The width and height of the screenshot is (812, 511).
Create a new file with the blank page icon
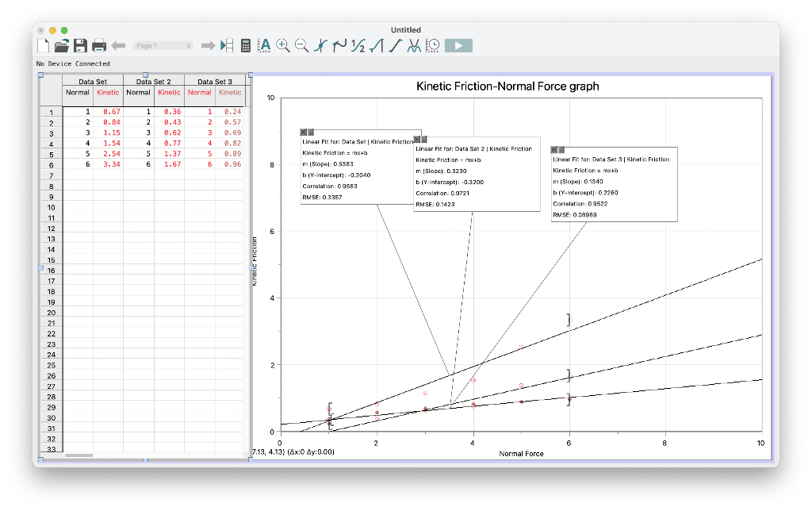44,45
